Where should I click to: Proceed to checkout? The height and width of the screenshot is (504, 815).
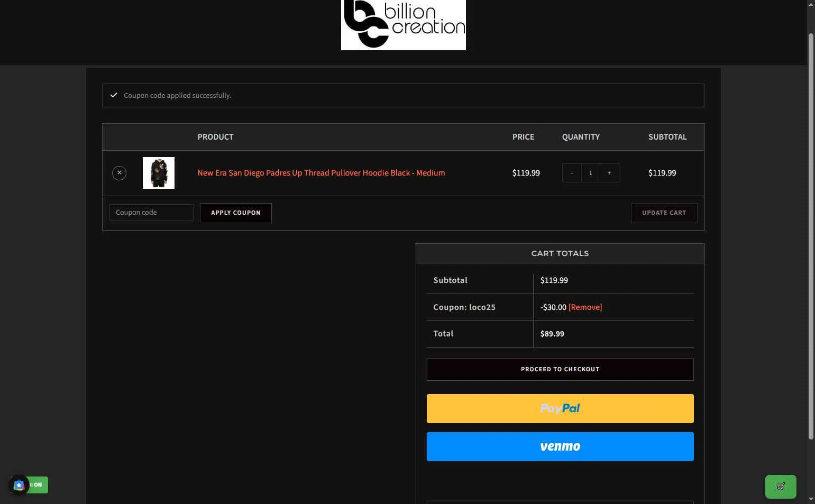point(560,370)
